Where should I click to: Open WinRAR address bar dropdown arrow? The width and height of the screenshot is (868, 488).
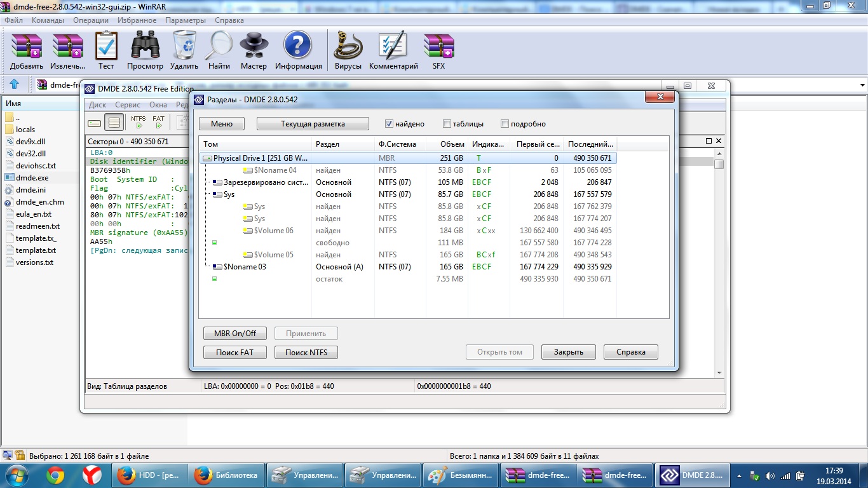862,85
